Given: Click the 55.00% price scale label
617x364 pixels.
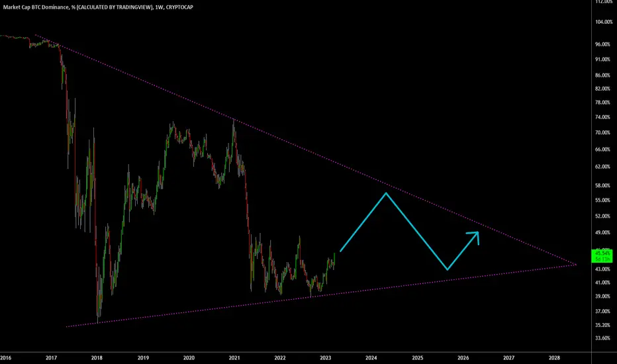Looking at the screenshot, I should pyautogui.click(x=603, y=201).
